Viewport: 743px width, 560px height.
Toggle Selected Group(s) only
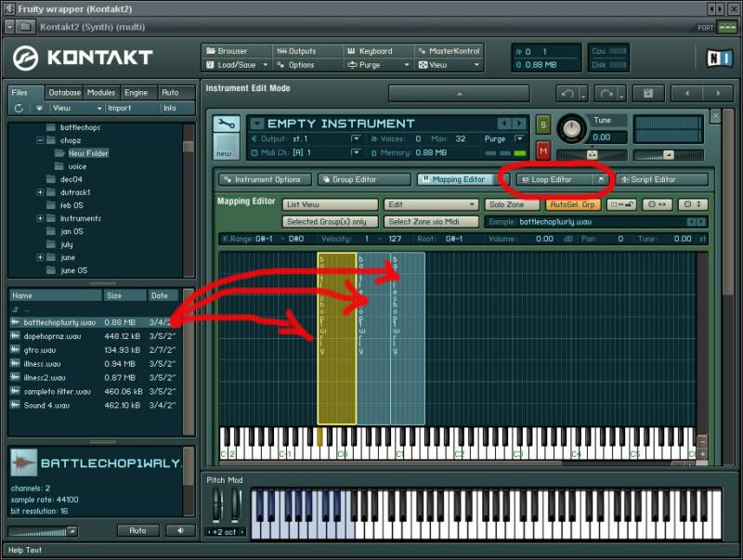pyautogui.click(x=331, y=221)
